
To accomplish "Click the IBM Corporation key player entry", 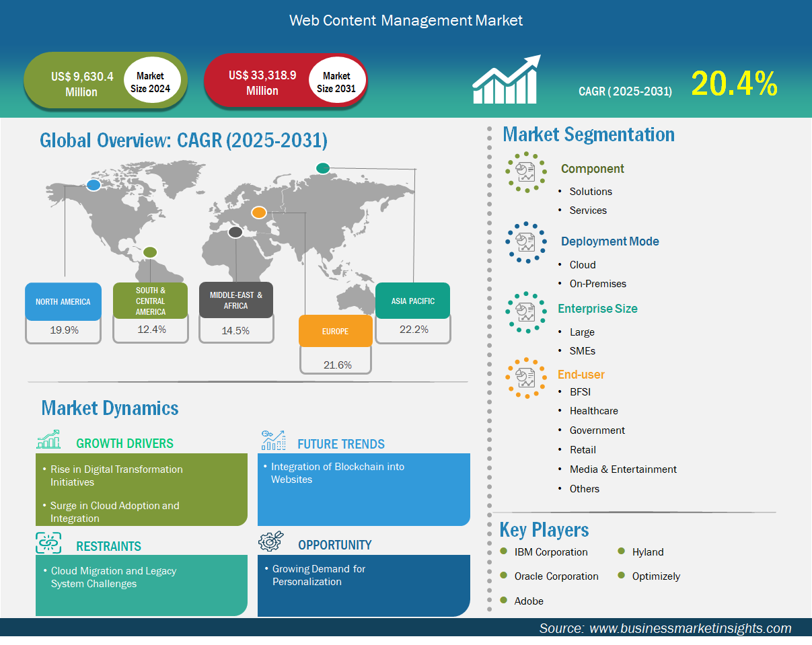I will pyautogui.click(x=550, y=552).
